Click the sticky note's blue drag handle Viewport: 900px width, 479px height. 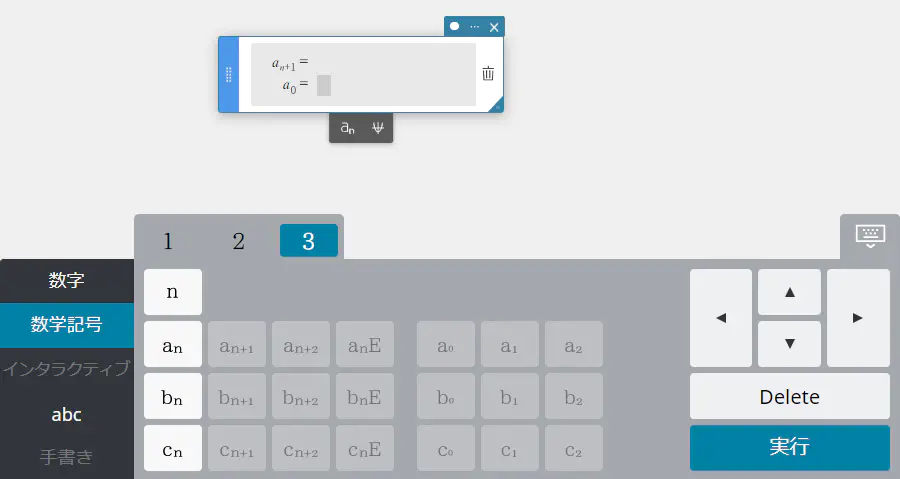[x=228, y=74]
